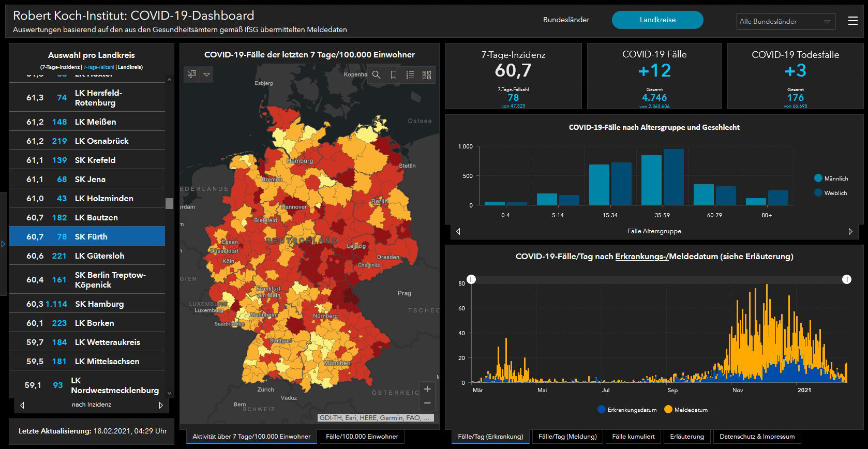Open the Alle Bundesländer dropdown
868x449 pixels.
click(x=785, y=21)
